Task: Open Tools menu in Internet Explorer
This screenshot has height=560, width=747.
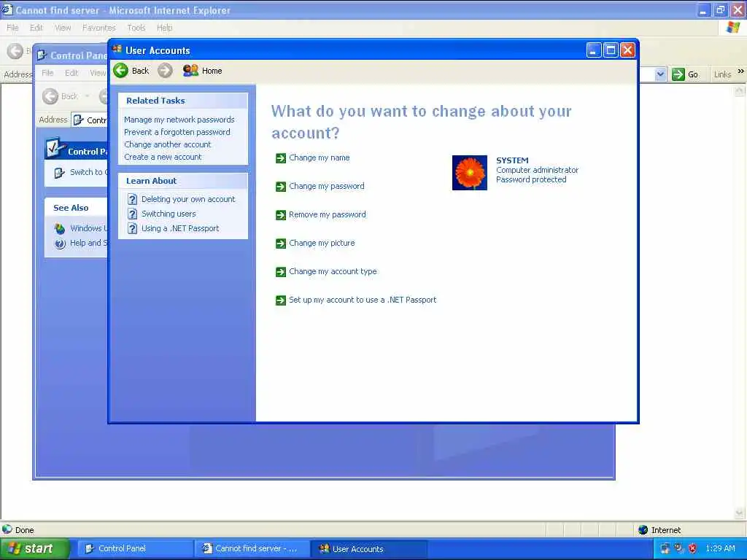Action: click(x=136, y=28)
